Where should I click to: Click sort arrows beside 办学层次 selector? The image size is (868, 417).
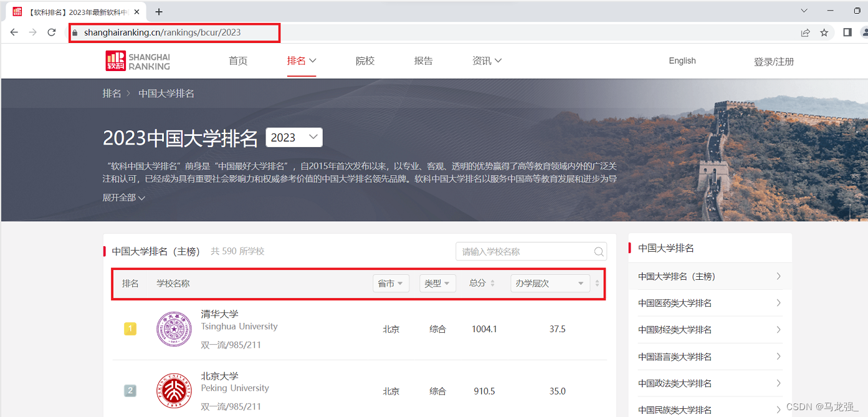click(x=597, y=283)
